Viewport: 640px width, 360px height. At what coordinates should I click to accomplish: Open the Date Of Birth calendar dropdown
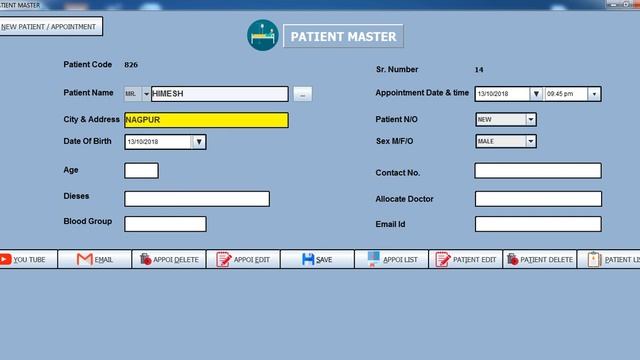click(x=199, y=142)
